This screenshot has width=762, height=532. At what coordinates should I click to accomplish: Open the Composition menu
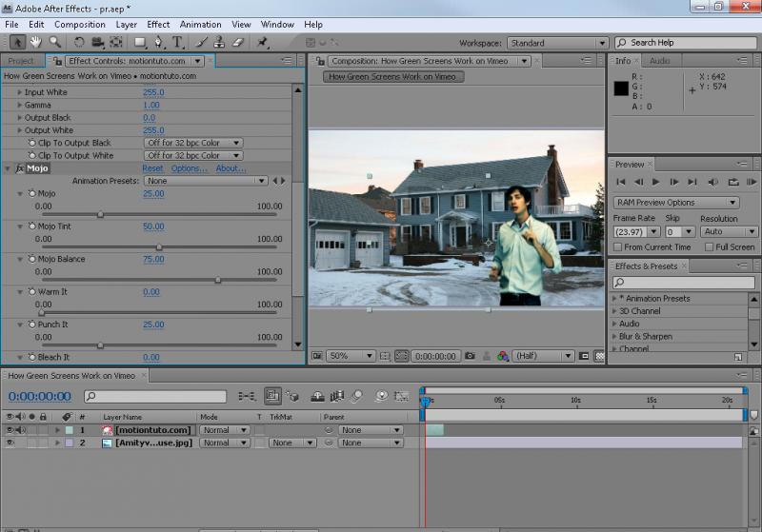point(79,24)
